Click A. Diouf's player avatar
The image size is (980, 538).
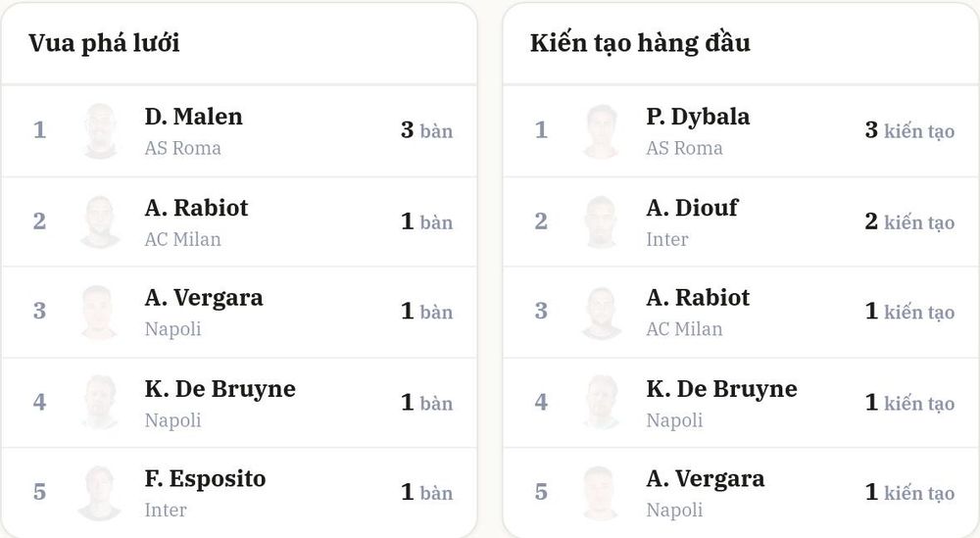click(x=602, y=221)
